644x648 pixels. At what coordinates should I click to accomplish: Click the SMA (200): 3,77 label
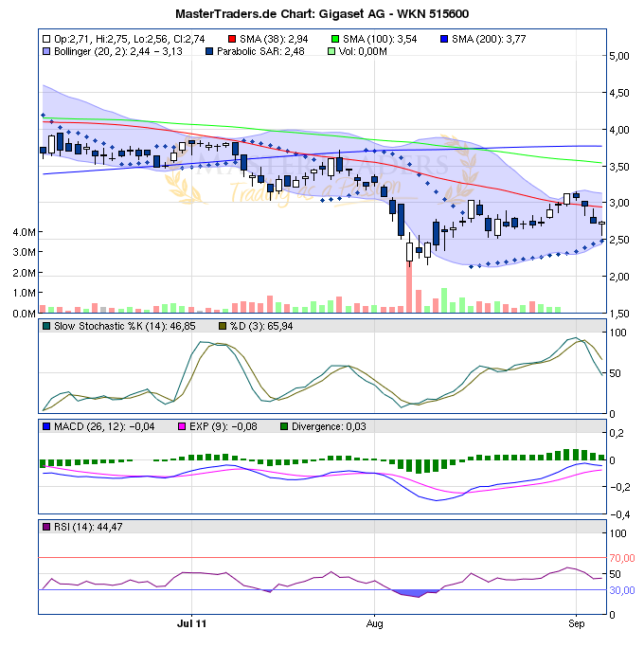pos(489,39)
